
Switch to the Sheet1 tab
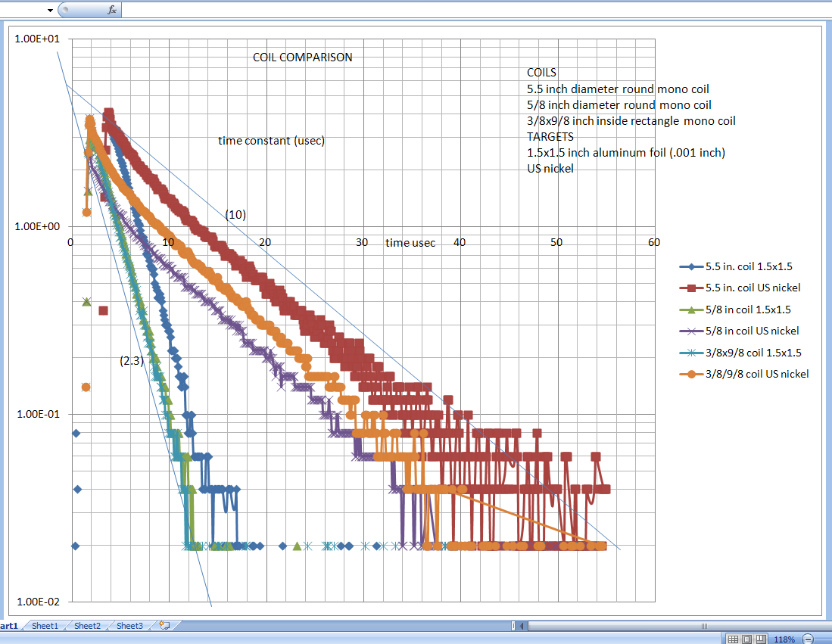point(45,626)
